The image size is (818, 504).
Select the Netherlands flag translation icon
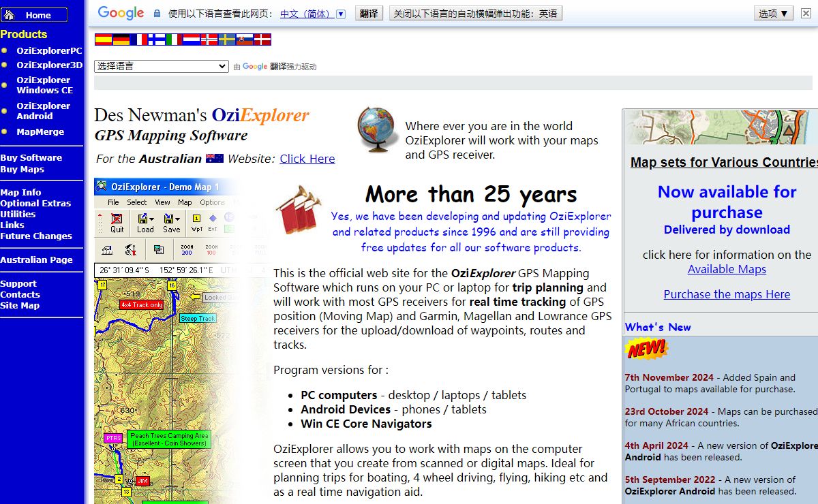(192, 40)
